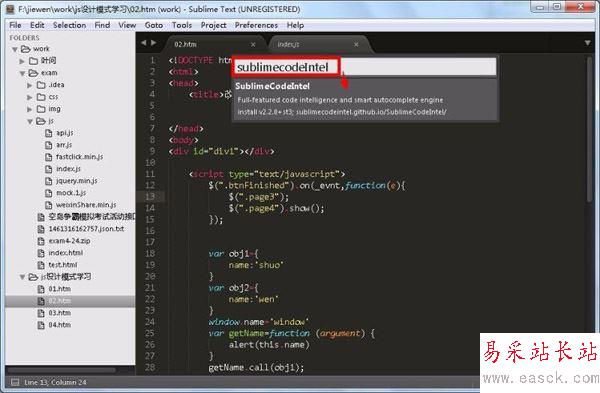Click the api.js file icon
600x393 pixels.
pos(49,133)
